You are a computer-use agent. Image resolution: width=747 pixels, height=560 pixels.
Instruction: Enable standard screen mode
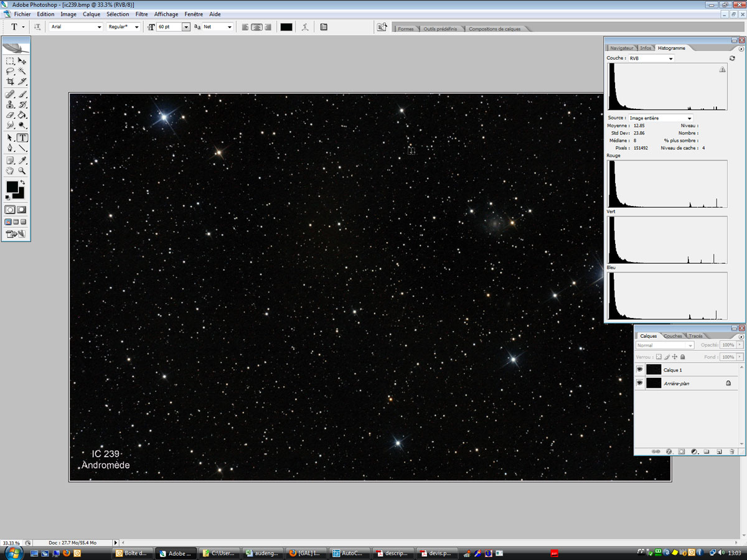(9, 222)
